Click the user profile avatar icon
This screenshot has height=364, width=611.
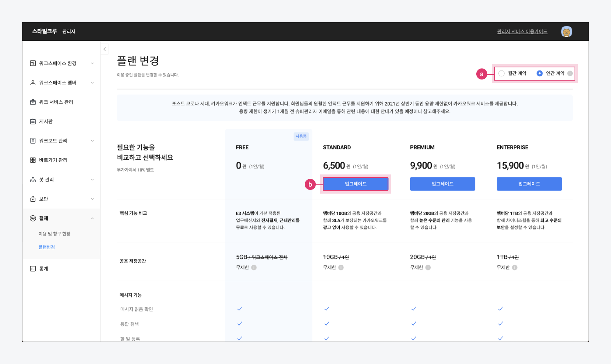pyautogui.click(x=566, y=32)
